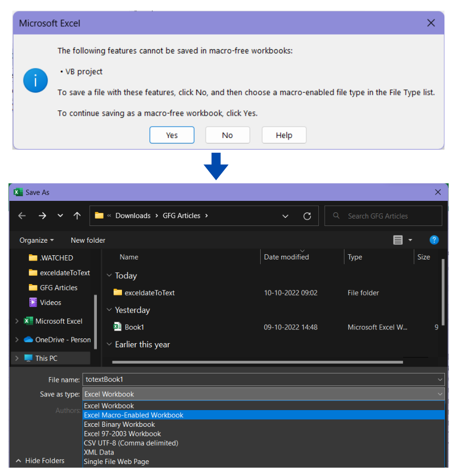The width and height of the screenshot is (457, 476).
Task: Choose Excel Workbook from type list
Action: point(263,406)
